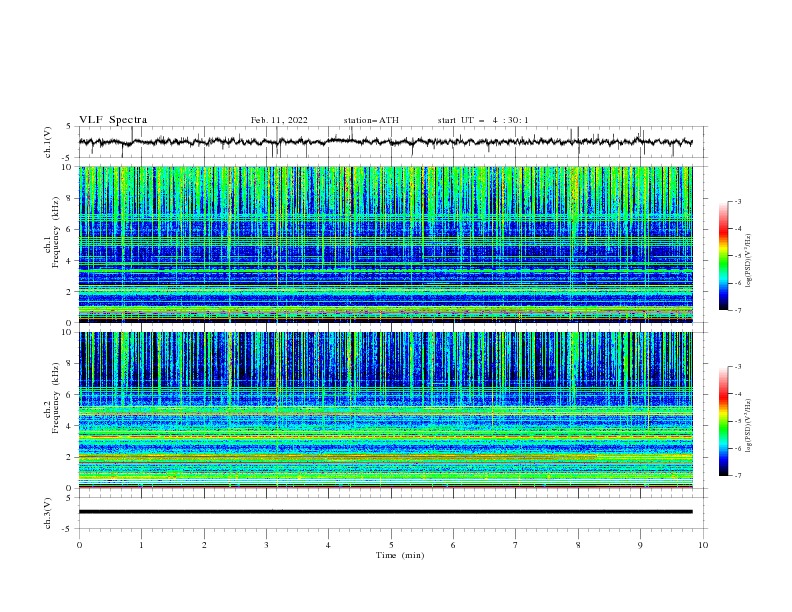Click inside the ch.1 spectrogram panel
The width and height of the screenshot is (792, 612).
coord(385,244)
